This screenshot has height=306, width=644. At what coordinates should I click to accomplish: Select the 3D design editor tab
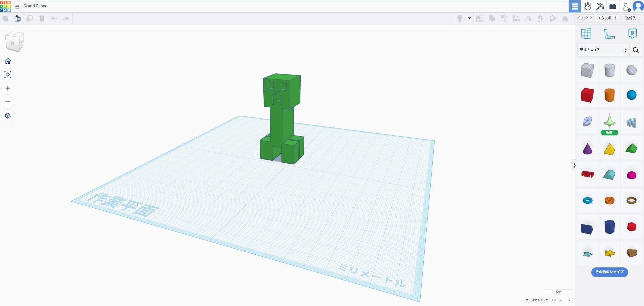pos(575,6)
